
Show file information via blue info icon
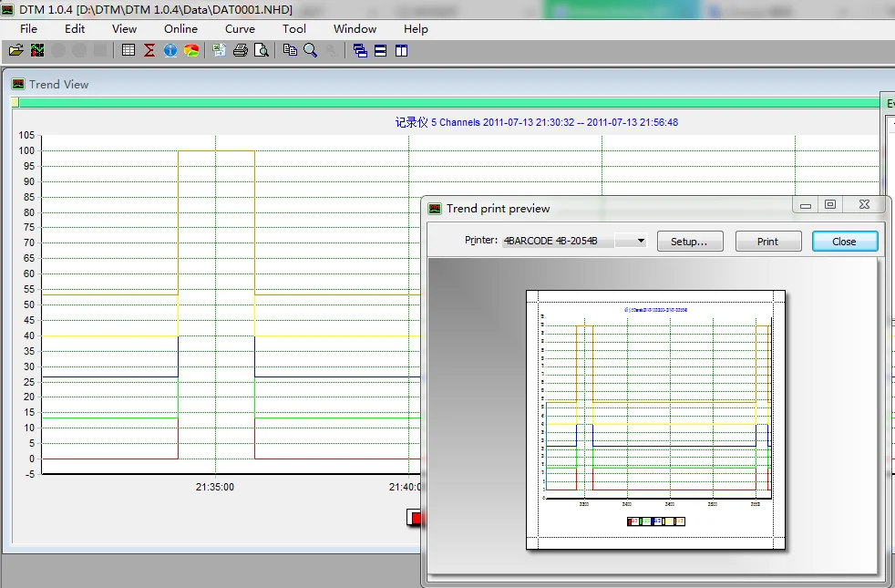(x=170, y=50)
